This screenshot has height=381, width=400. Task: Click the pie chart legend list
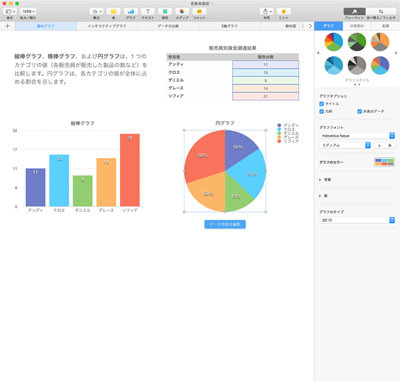(288, 133)
